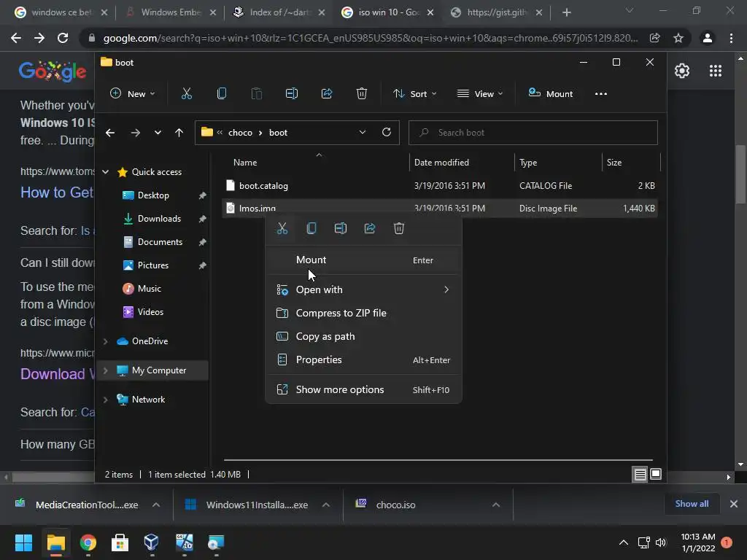Expand Network tree node
This screenshot has width=747, height=560.
[105, 400]
